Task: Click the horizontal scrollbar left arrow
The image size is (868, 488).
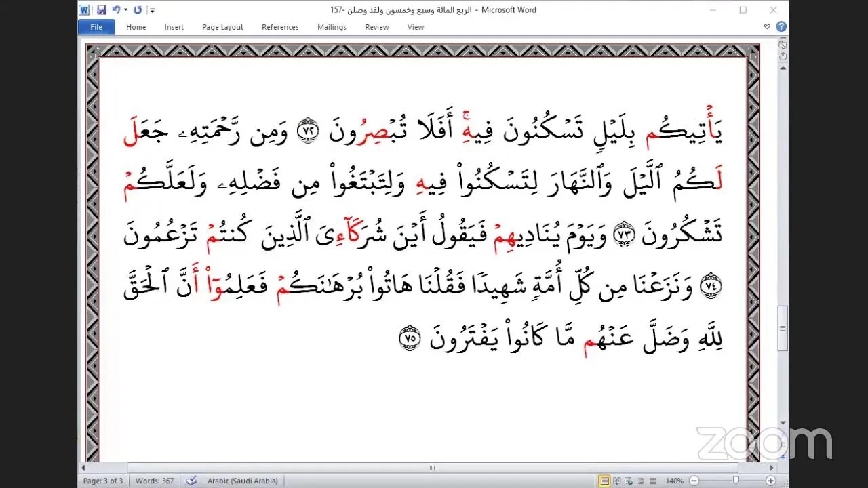Action: coord(84,468)
